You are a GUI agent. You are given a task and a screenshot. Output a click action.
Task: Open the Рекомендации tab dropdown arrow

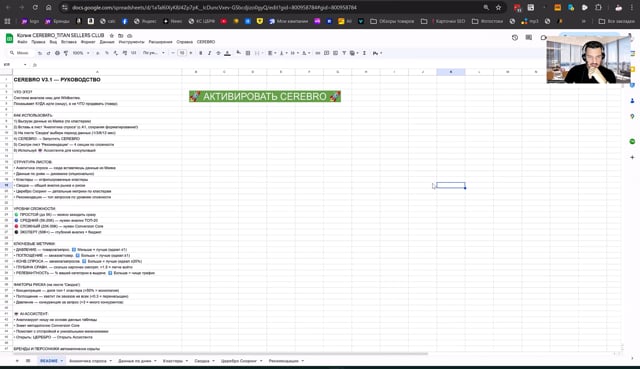(302, 361)
